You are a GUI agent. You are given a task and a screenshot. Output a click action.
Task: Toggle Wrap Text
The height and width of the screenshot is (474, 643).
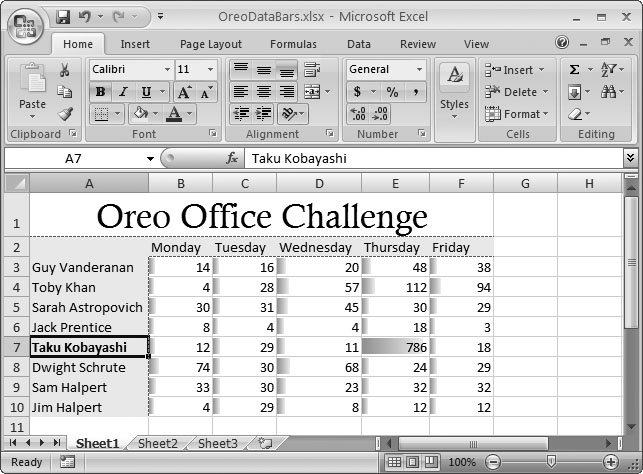(x=312, y=70)
